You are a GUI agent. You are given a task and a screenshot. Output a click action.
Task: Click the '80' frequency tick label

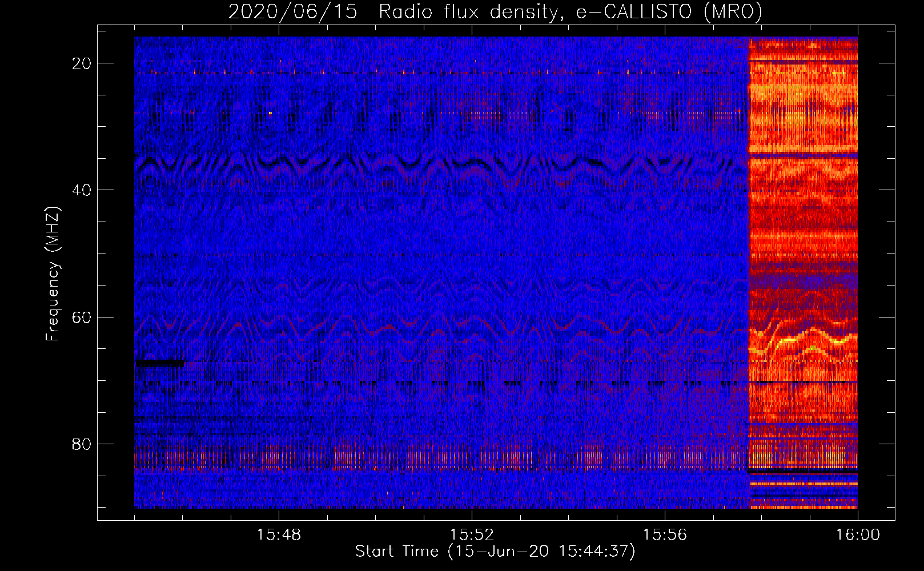pos(82,444)
